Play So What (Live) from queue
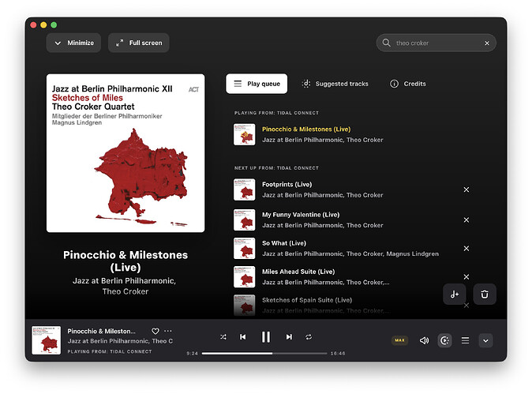Image resolution: width=532 pixels, height=394 pixels. coord(284,243)
